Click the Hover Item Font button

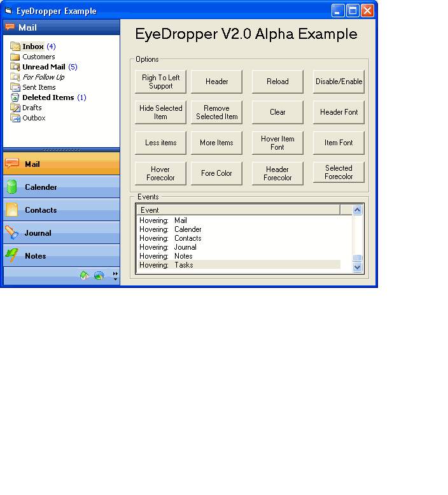click(x=277, y=143)
